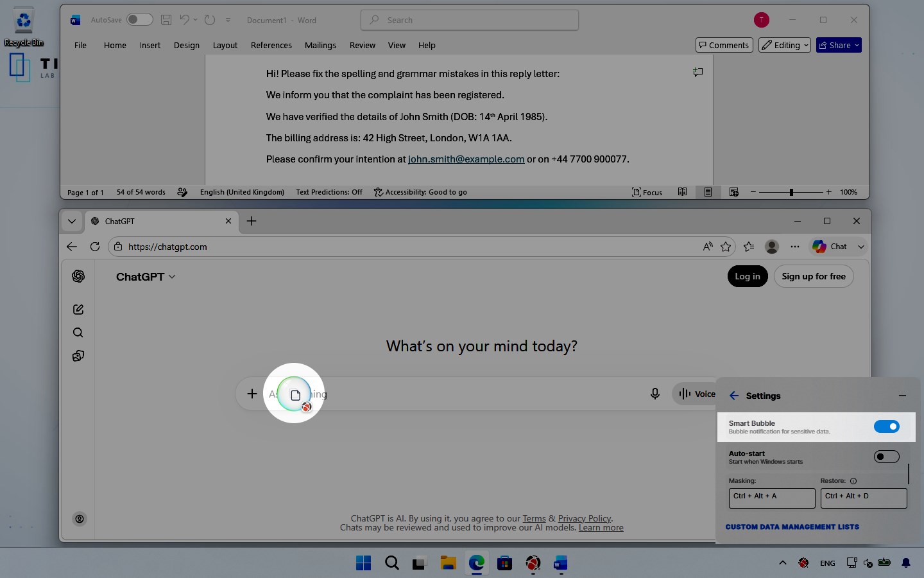Screen dimensions: 924x578
Task: Click the ChatGPT sidebar search icon
Action: click(78, 333)
